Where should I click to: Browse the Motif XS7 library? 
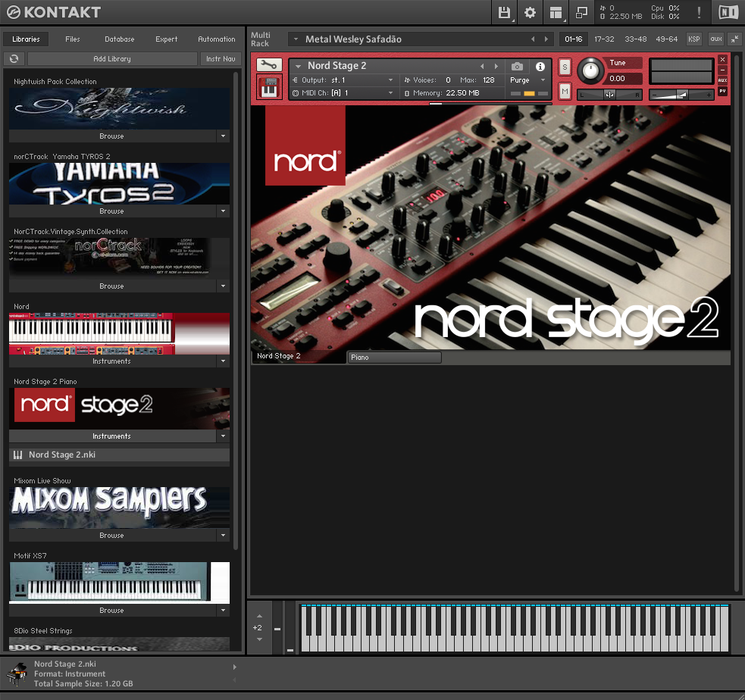tap(112, 611)
